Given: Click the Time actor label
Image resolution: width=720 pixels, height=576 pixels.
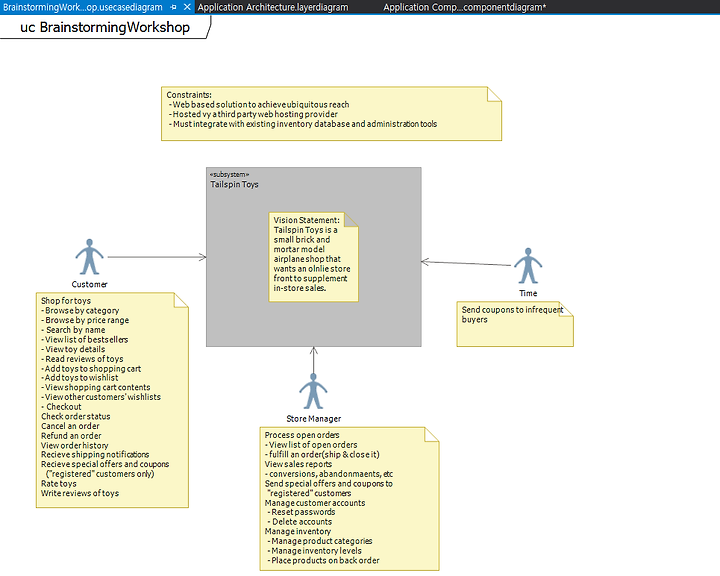Looking at the screenshot, I should [528, 293].
